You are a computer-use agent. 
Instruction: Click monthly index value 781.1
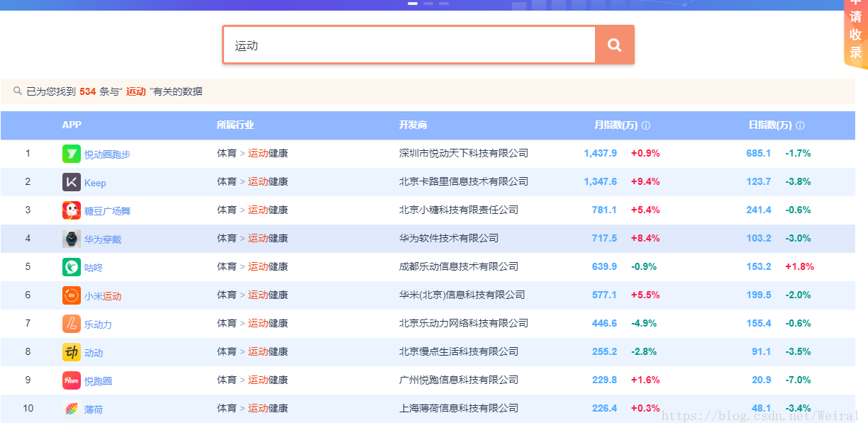pos(605,210)
